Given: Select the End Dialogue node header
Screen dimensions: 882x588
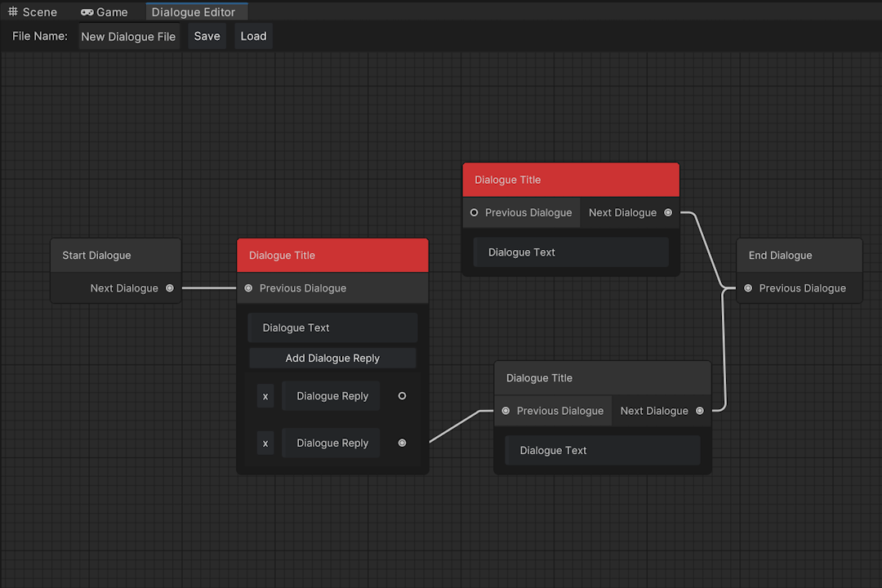Looking at the screenshot, I should pos(800,256).
